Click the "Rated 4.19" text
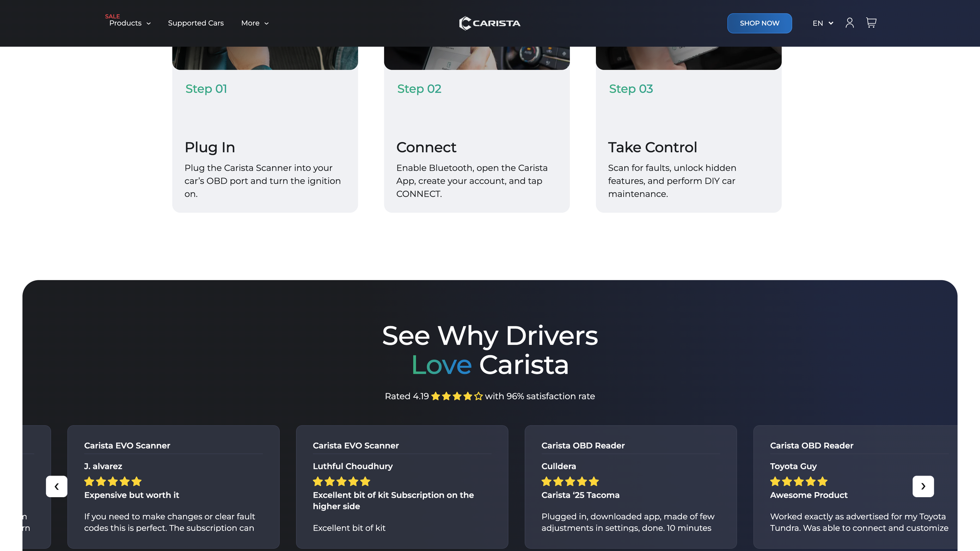The height and width of the screenshot is (551, 980). [407, 396]
